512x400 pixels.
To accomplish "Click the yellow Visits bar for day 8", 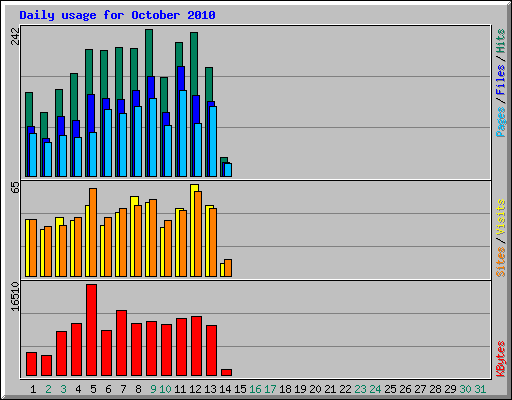I will 133,236.
